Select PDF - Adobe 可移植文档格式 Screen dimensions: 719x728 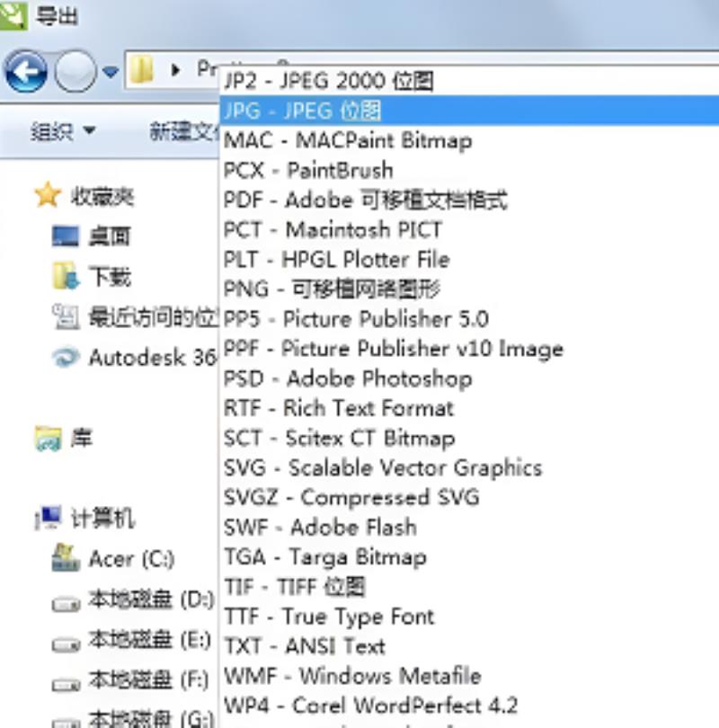pos(469,200)
